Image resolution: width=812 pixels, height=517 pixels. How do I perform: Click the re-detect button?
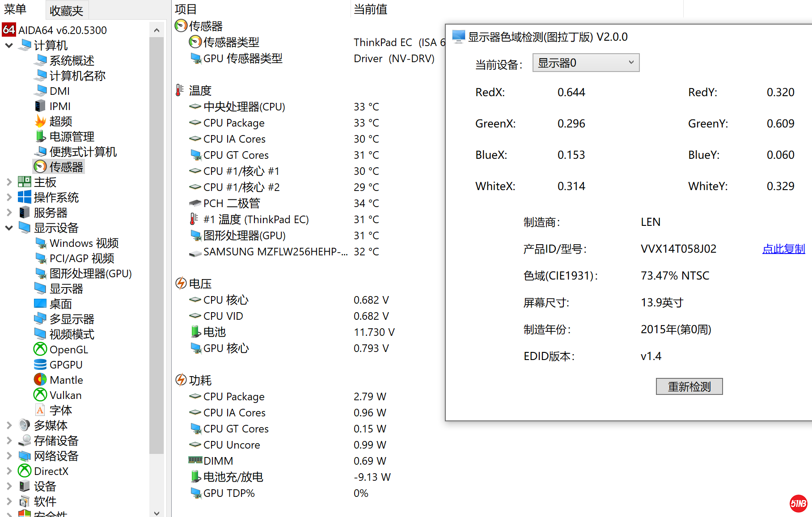pos(689,386)
